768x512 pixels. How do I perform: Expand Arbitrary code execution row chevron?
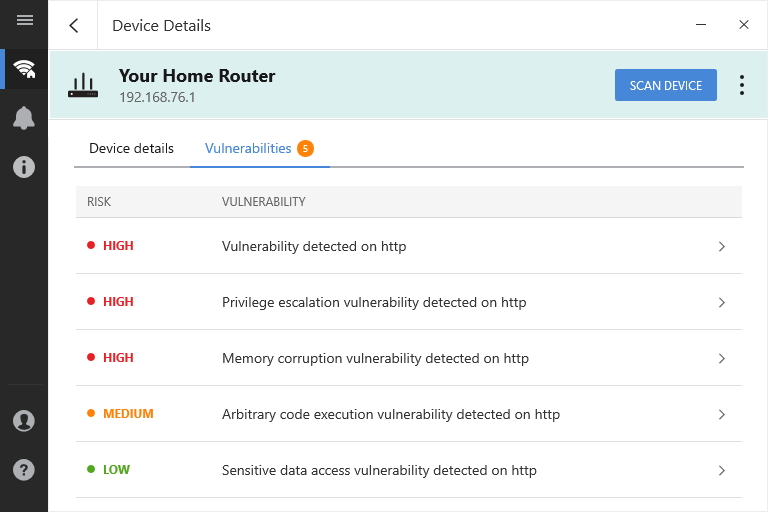click(x=721, y=414)
